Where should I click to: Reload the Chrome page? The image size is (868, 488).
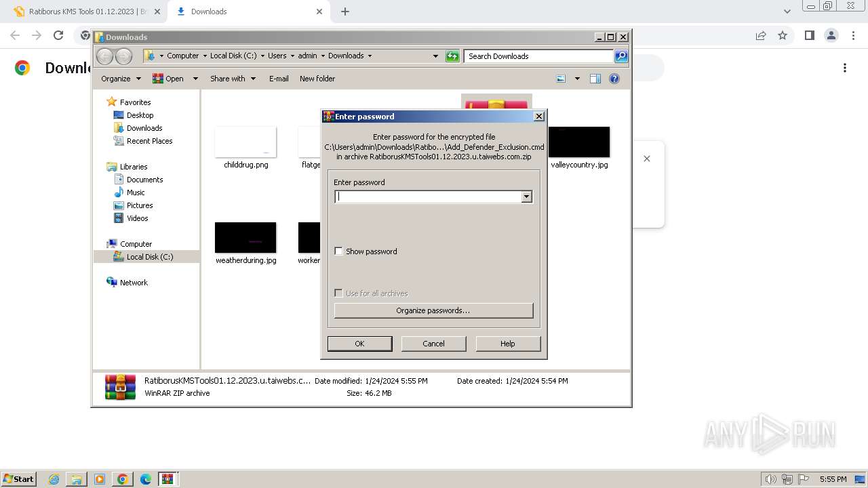pyautogui.click(x=58, y=35)
